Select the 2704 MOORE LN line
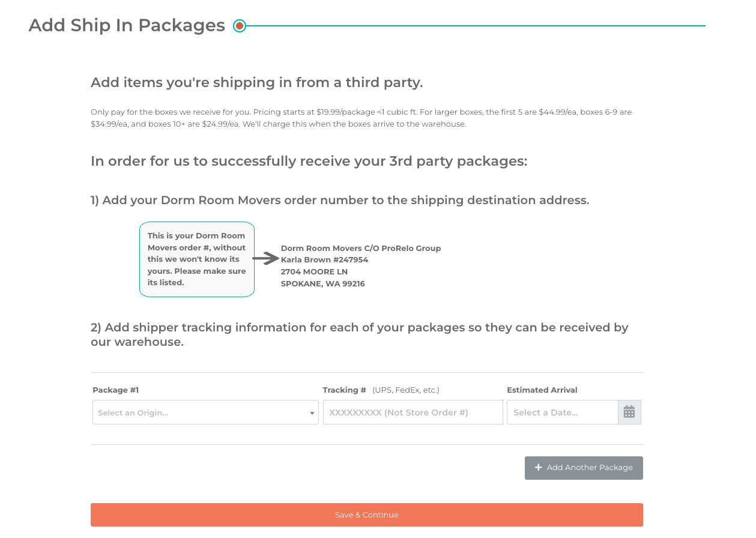The height and width of the screenshot is (538, 756). click(x=314, y=271)
